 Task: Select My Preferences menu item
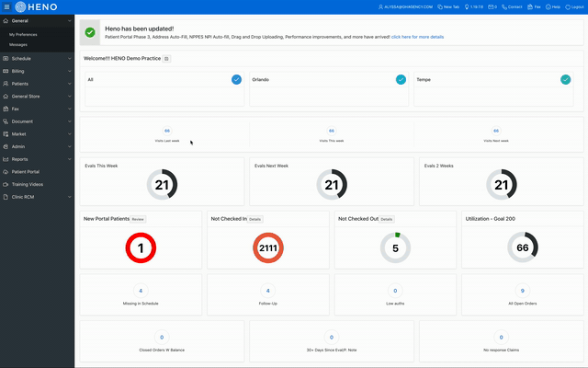click(x=23, y=35)
